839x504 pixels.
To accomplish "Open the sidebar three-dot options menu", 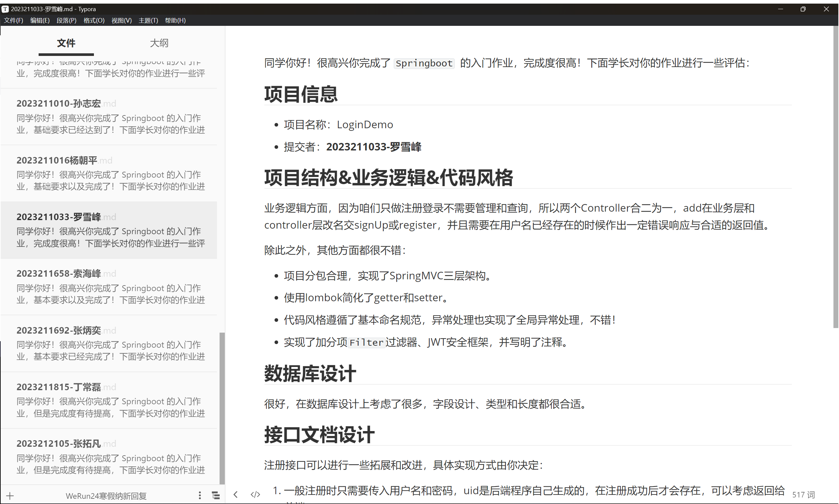I will [x=200, y=495].
